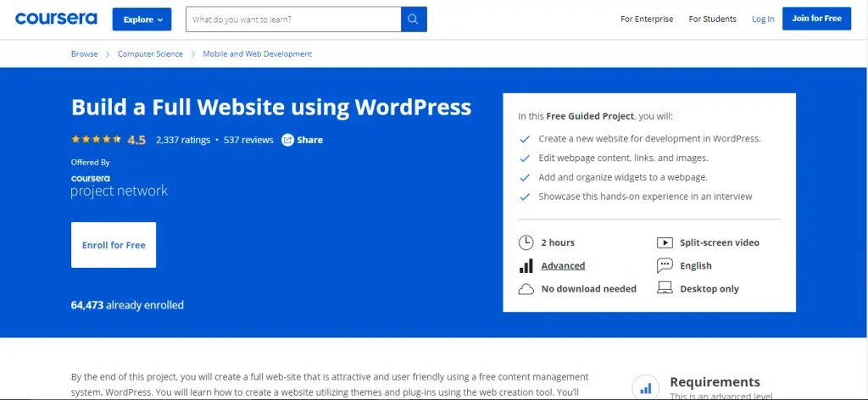Screen dimensions: 868x400
Task: Click the cloud icon for No download needed
Action: pyautogui.click(x=526, y=289)
